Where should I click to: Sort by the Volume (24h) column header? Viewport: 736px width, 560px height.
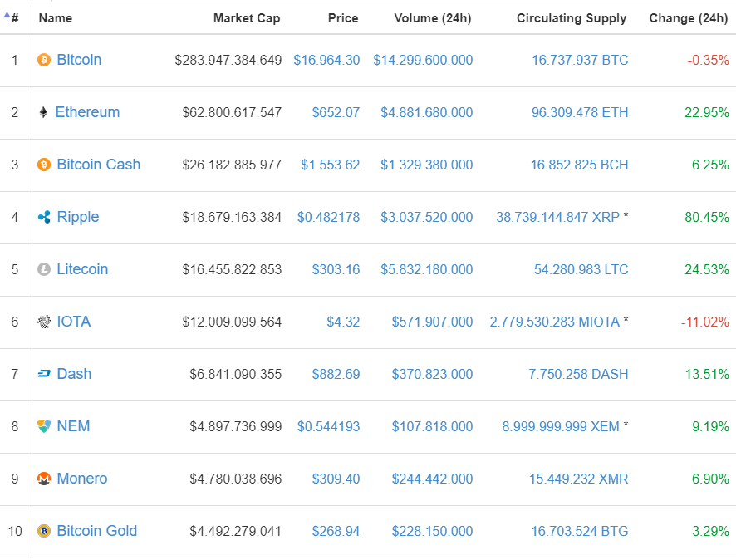433,18
